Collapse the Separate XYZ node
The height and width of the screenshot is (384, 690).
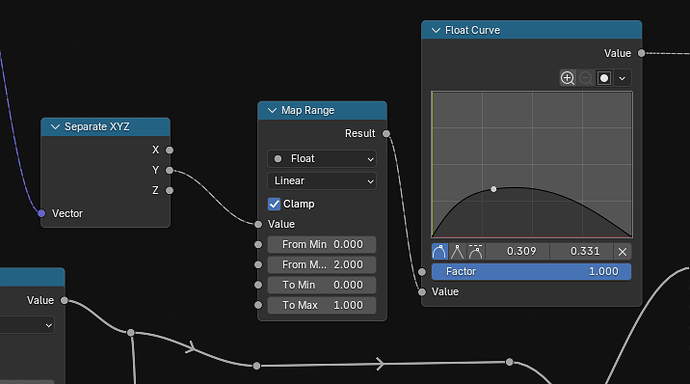click(55, 127)
